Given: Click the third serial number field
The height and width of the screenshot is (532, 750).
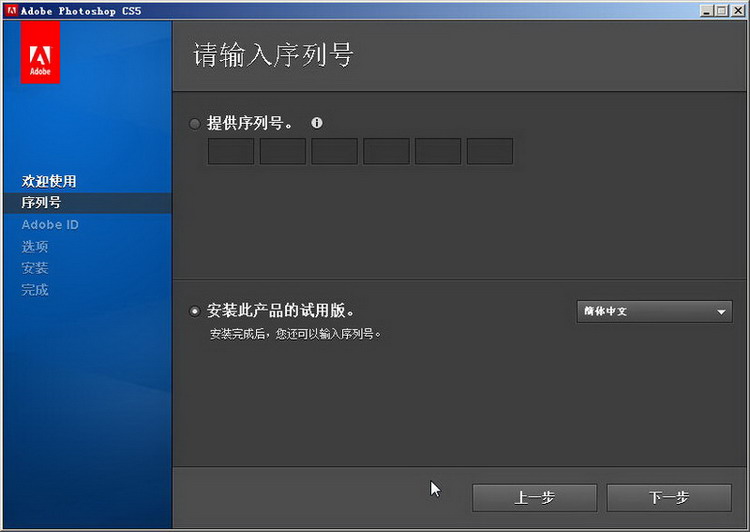Looking at the screenshot, I should pyautogui.click(x=334, y=151).
